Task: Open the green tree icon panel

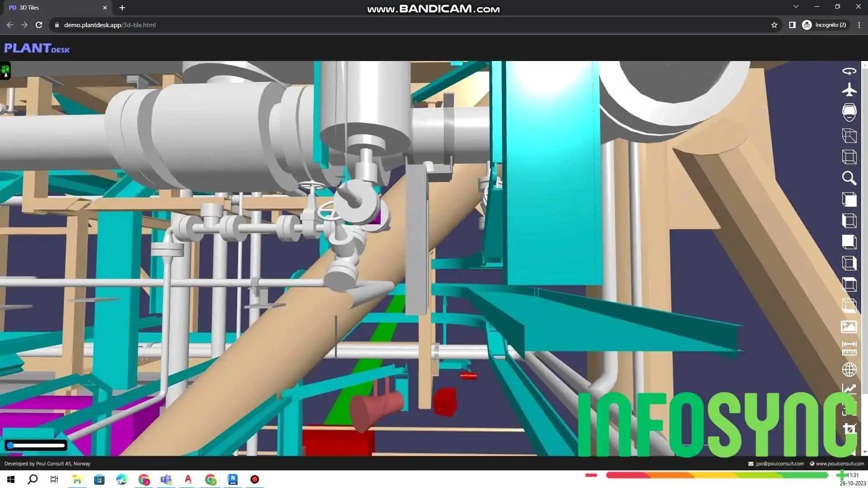Action: tap(5, 71)
